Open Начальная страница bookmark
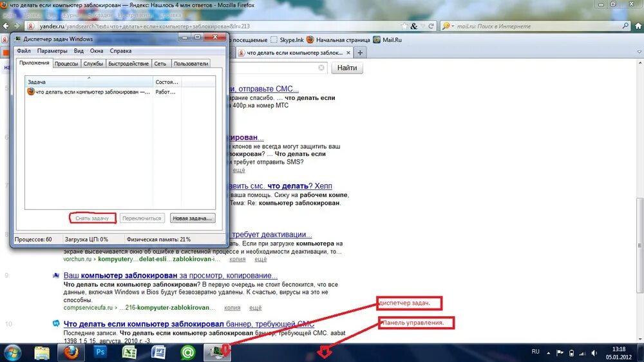 [339, 40]
